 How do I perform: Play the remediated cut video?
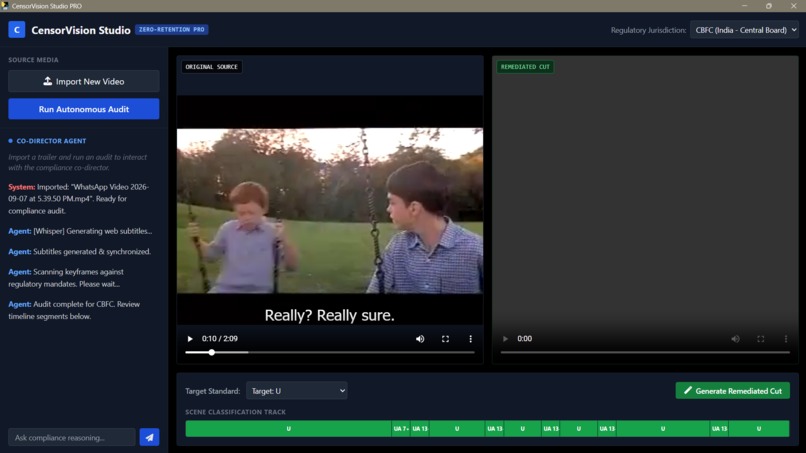point(505,339)
